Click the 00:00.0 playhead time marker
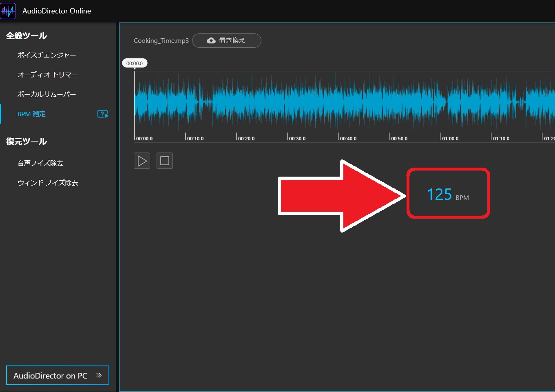 coord(135,63)
